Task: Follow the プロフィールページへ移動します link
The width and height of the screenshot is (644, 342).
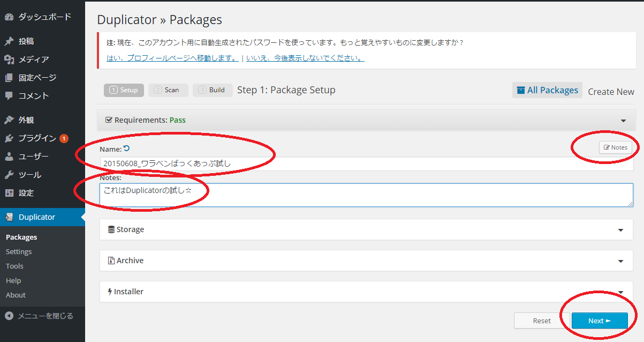Action: pyautogui.click(x=173, y=58)
